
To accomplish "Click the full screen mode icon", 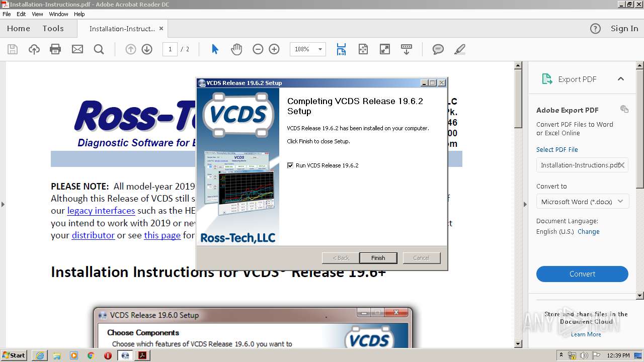I will coord(385,49).
